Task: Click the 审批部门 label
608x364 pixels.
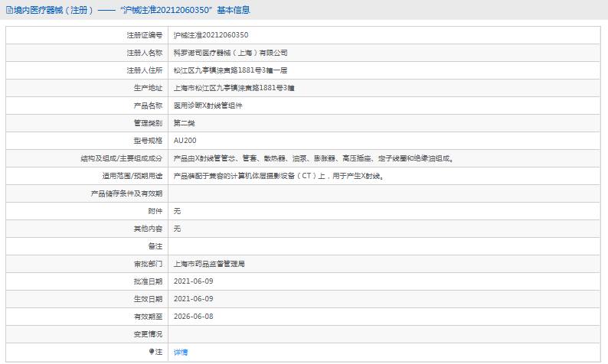Action: 148,264
